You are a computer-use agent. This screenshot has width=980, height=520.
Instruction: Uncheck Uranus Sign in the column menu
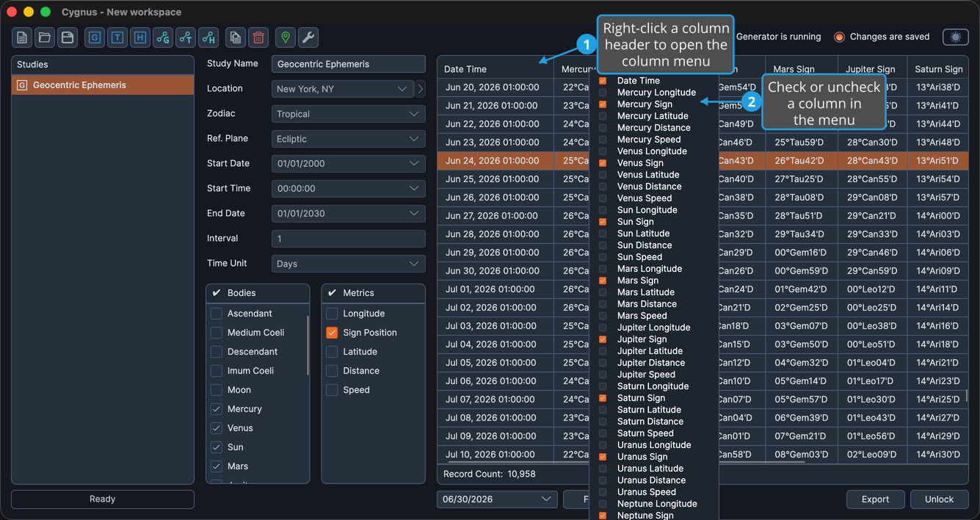[x=603, y=457]
